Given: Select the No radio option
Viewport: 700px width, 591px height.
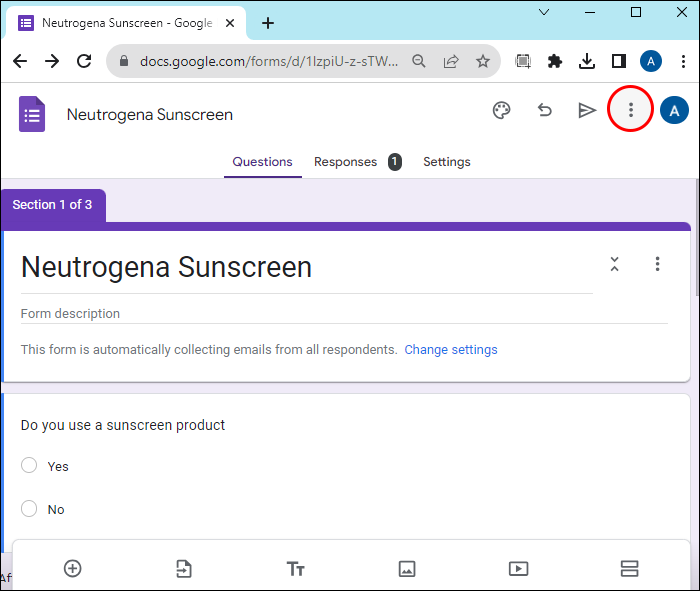Looking at the screenshot, I should [29, 508].
